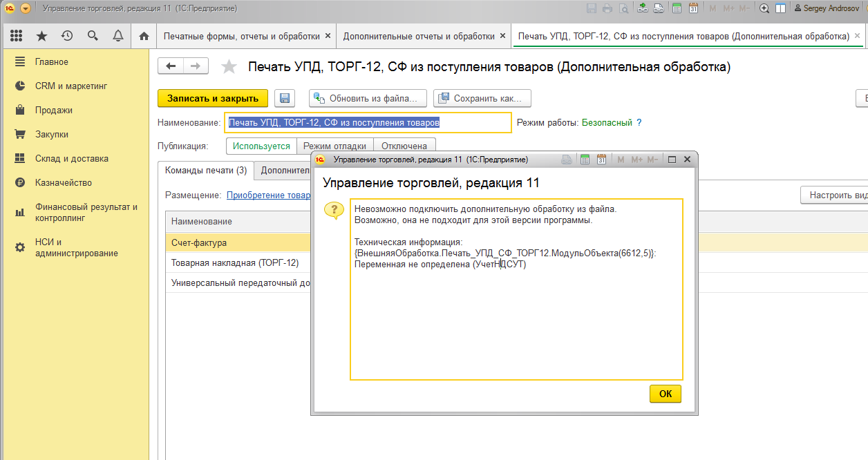Screen dimensions: 868x460
Task: Open History clock icon
Action: (67, 36)
